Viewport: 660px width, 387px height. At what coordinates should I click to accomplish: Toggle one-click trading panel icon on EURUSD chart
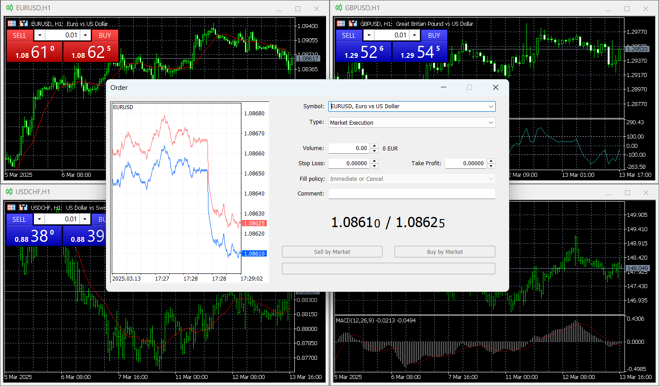pyautogui.click(x=12, y=24)
